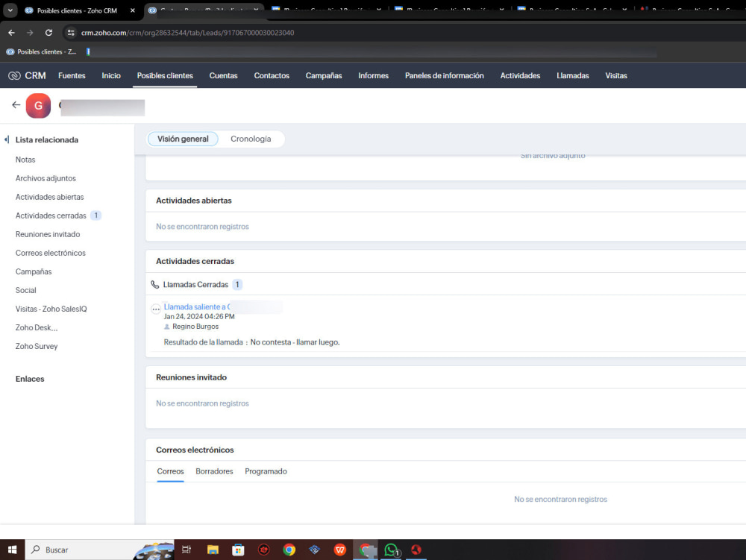Select the Posibles clientes module tab
Viewport: 746px width, 560px height.
[165, 75]
